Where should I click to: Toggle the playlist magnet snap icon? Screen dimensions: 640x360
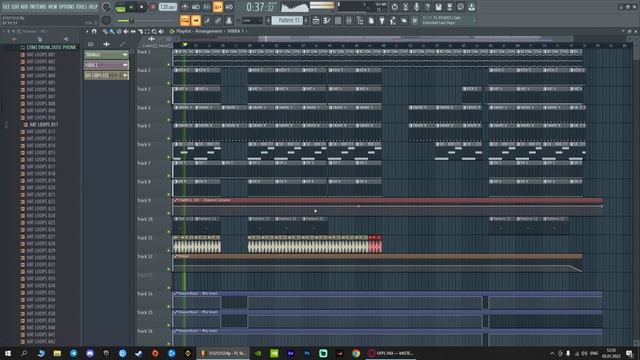coord(94,31)
